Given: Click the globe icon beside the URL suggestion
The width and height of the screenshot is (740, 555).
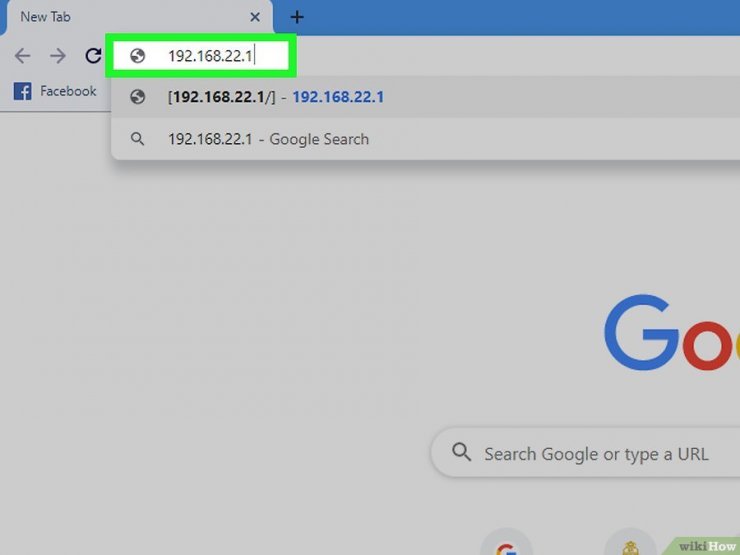Looking at the screenshot, I should [x=137, y=97].
